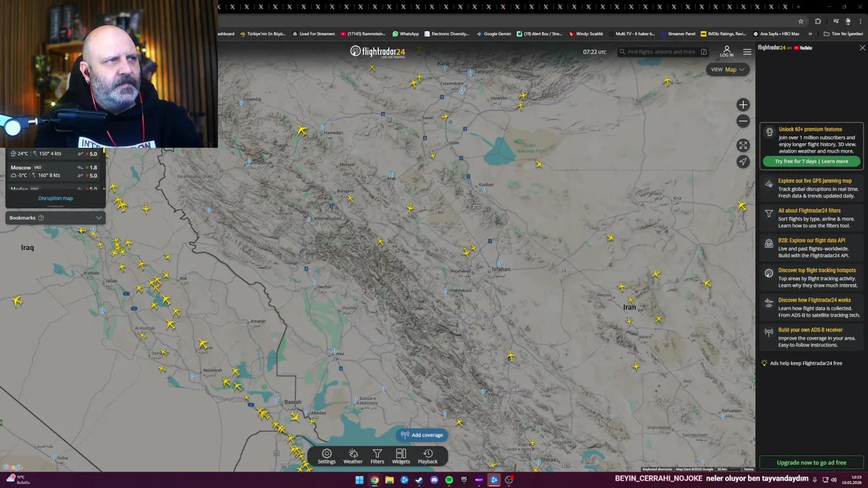Viewport: 868px width, 488px height.
Task: Click 'Upgrade now to go ad free'
Action: pos(811,462)
